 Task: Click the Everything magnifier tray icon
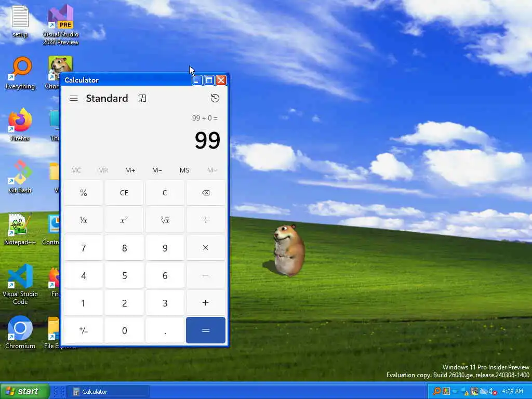point(437,391)
